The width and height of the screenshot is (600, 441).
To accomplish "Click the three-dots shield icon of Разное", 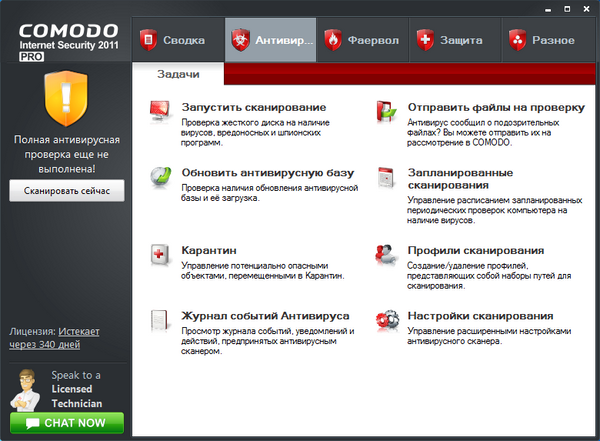I will (517, 40).
